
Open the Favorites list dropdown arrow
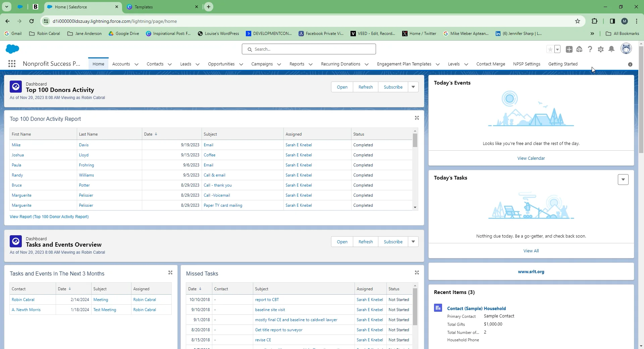pyautogui.click(x=557, y=49)
